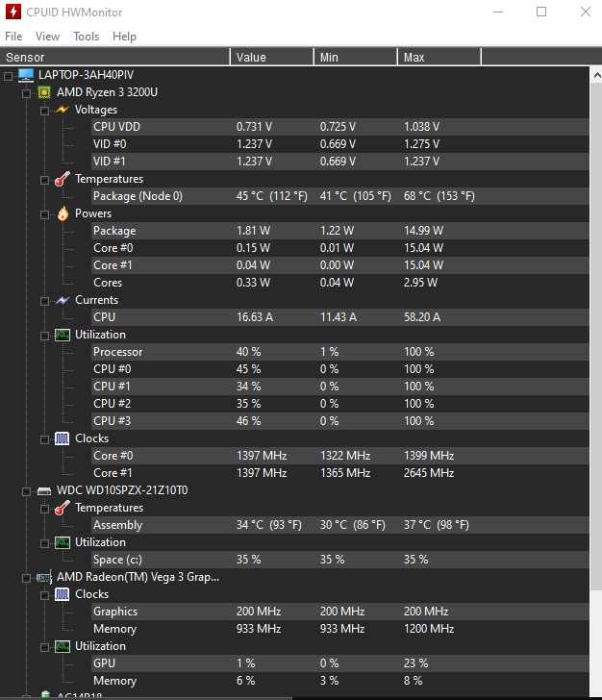602x700 pixels.
Task: Collapse the CPU Temperatures group
Action: pos(44,181)
